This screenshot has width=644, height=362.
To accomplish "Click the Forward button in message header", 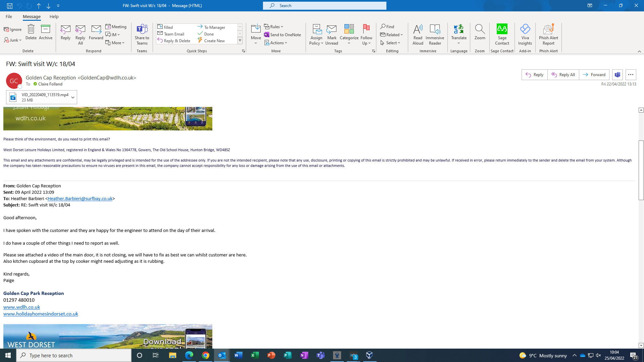I will pos(594,75).
